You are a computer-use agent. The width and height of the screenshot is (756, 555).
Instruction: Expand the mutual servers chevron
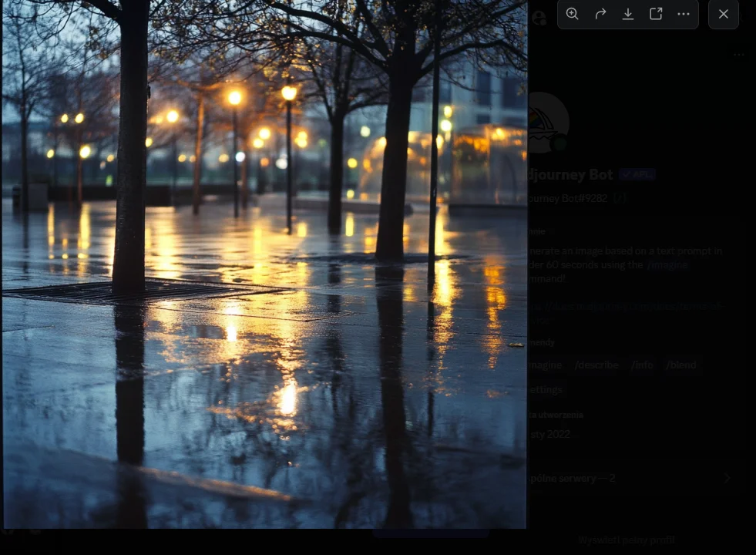(727, 478)
